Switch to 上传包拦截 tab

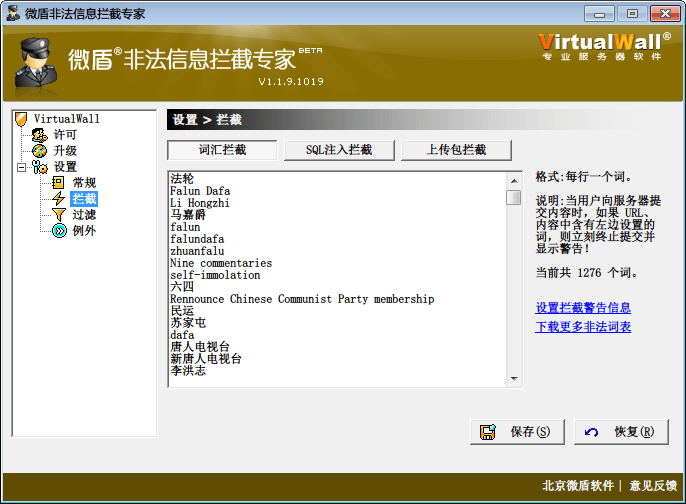coord(456,150)
